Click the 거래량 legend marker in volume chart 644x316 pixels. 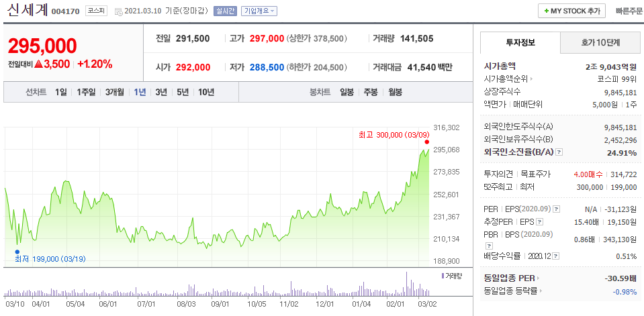pos(442,275)
